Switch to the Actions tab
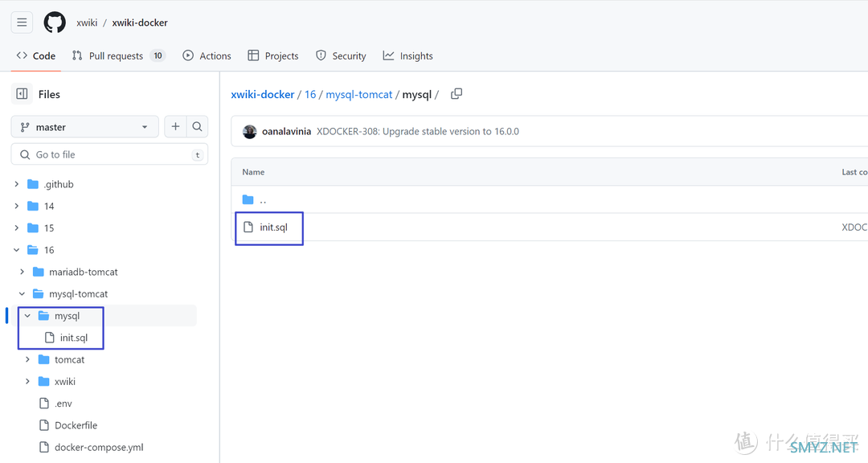 click(207, 56)
